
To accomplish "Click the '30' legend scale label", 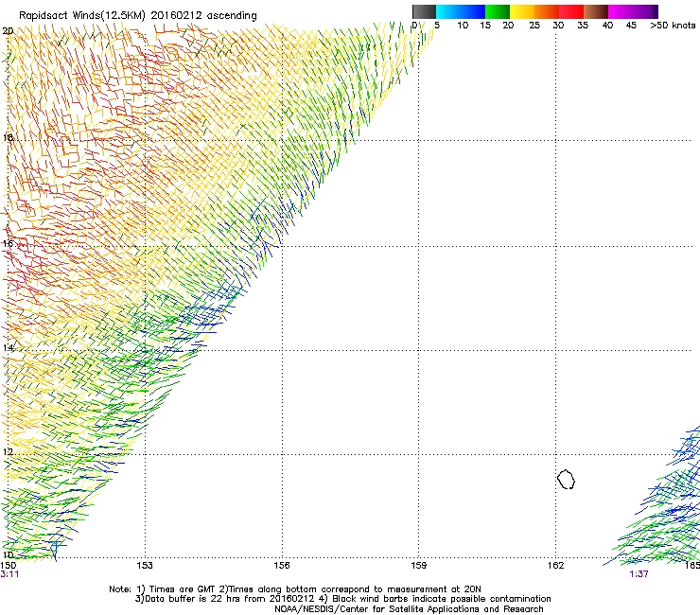I will 558,26.
